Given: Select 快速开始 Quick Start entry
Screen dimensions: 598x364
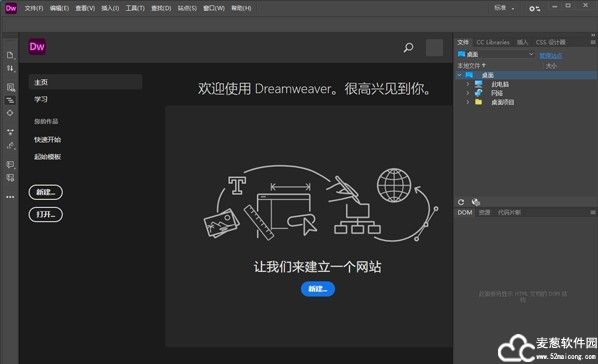Looking at the screenshot, I should point(47,140).
